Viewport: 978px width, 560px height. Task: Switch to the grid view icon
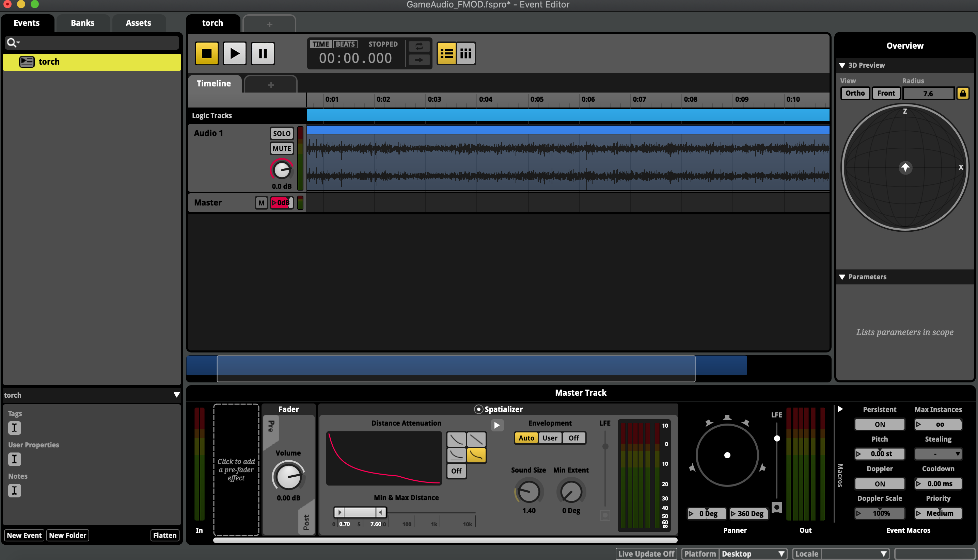pos(466,53)
